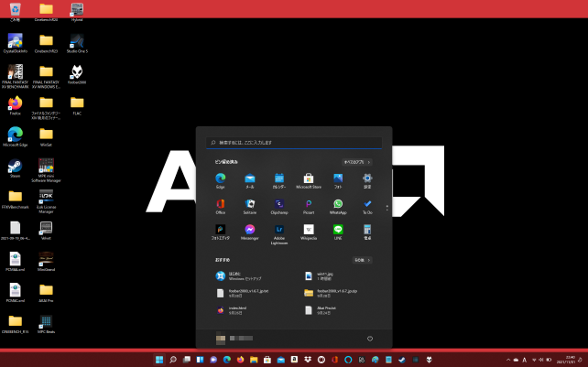The image size is (588, 367).
Task: Open File Explorer on taskbar
Action: point(254,360)
